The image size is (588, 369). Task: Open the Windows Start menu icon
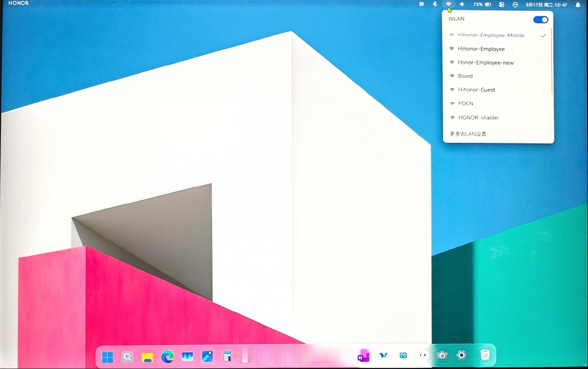point(107,357)
